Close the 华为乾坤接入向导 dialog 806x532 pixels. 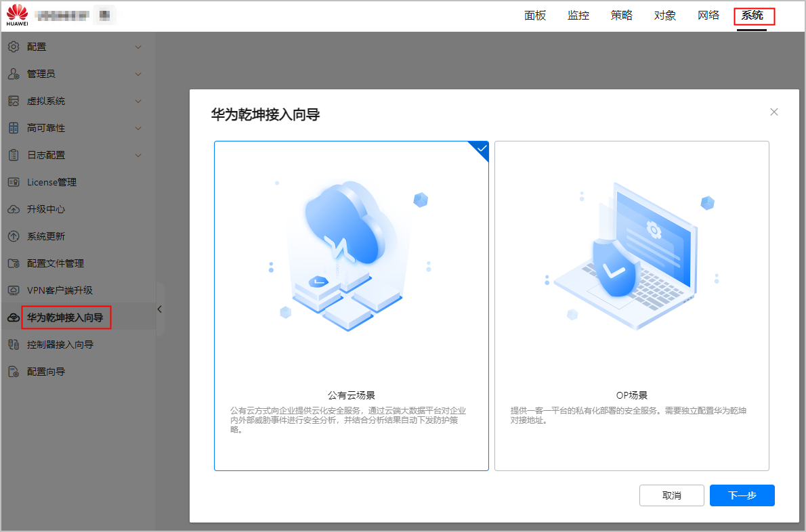point(774,112)
